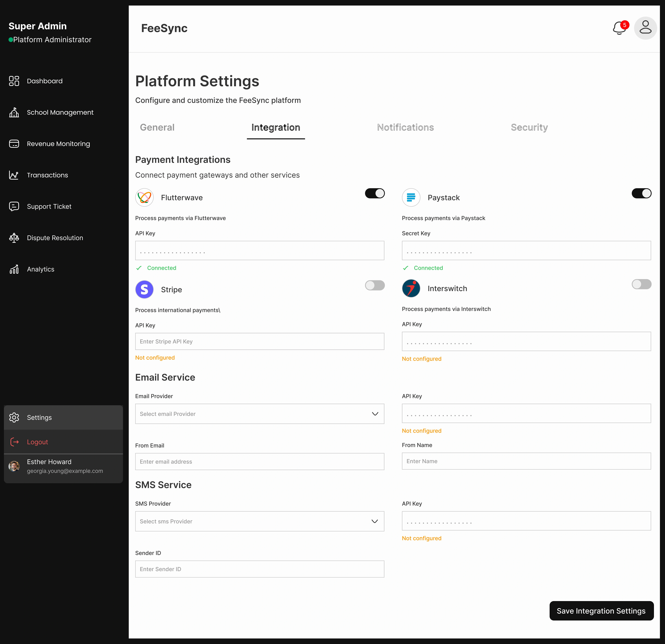Disable the Flutterwave toggle
The width and height of the screenshot is (665, 644).
(375, 193)
